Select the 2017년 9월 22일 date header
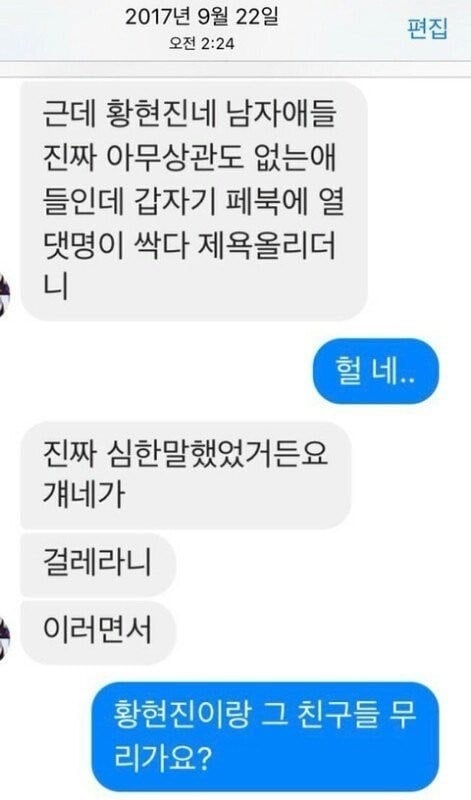This screenshot has width=471, height=800. (x=202, y=18)
